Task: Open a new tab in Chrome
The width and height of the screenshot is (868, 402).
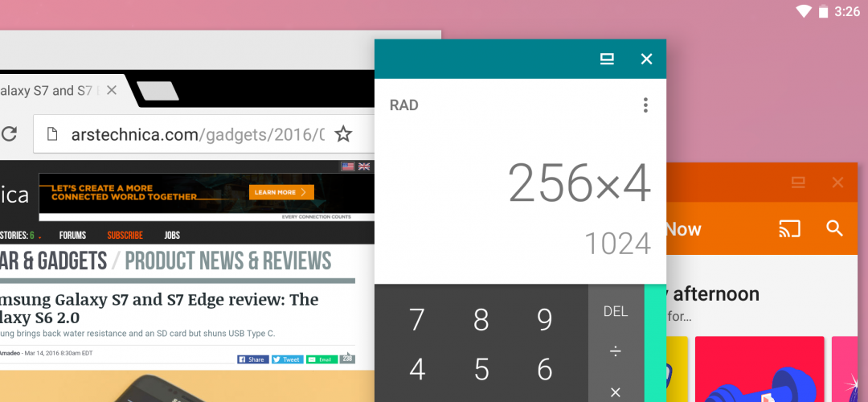Action: click(158, 92)
